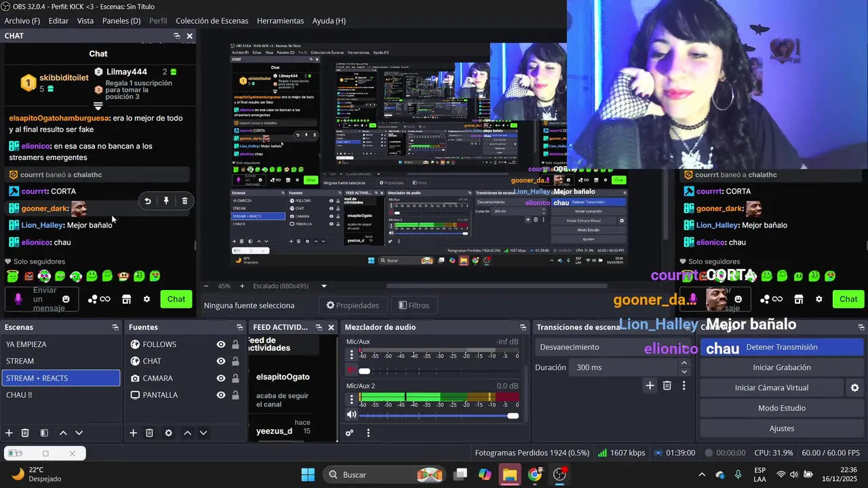
Task: Open the Vista menu
Action: [x=85, y=21]
